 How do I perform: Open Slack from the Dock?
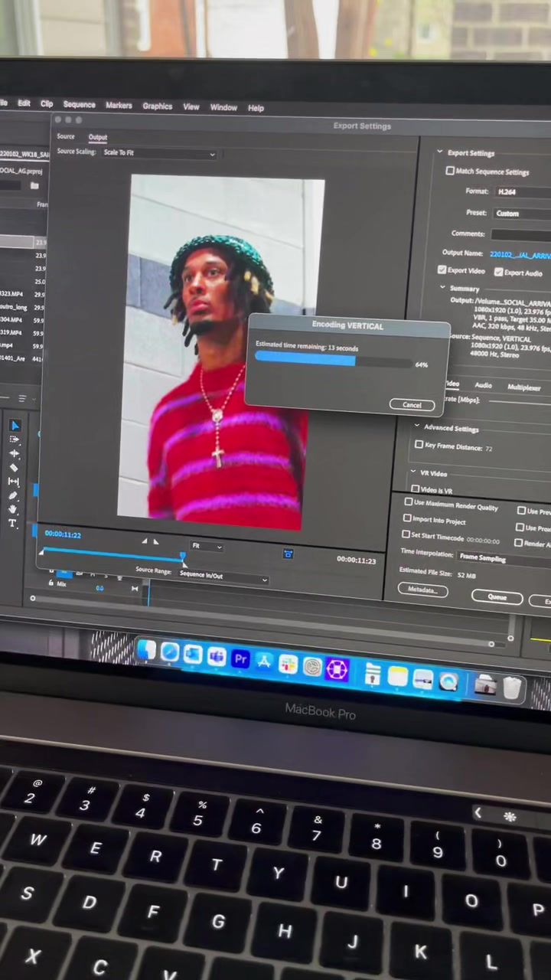(288, 665)
